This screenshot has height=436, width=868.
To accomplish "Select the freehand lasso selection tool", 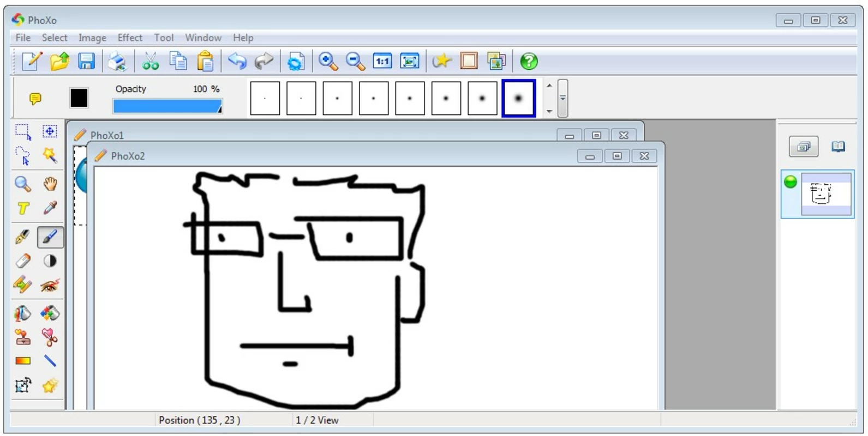I will point(23,156).
